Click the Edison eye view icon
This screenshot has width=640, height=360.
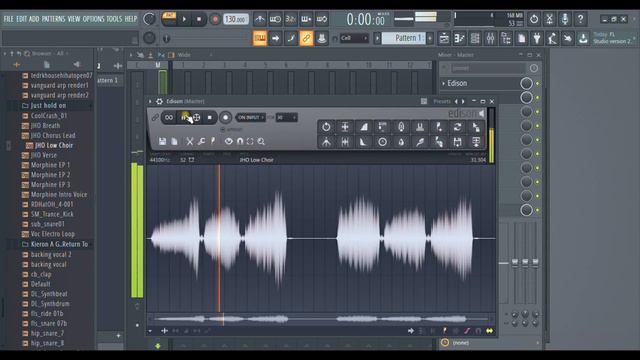(x=229, y=141)
